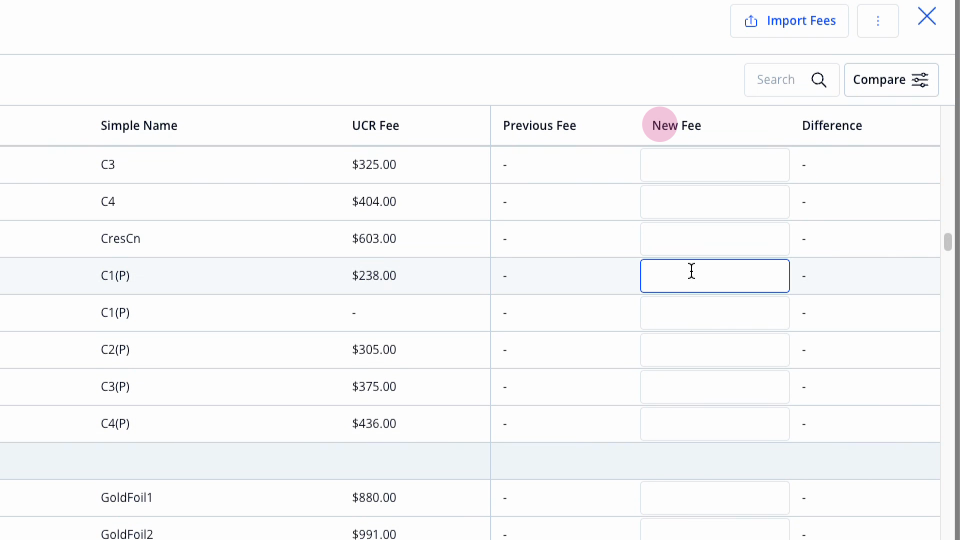This screenshot has height=540, width=960.
Task: Click New Fee input for CresCn
Action: [714, 239]
